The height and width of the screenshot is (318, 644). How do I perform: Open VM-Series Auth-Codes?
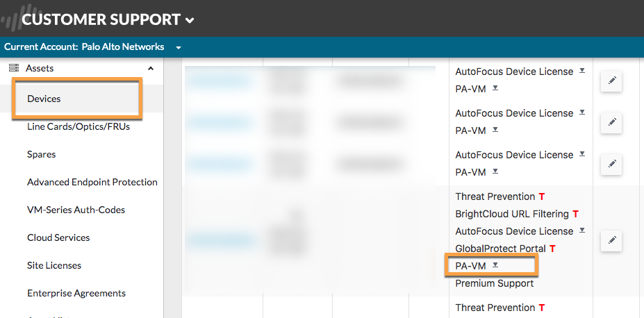click(x=76, y=210)
